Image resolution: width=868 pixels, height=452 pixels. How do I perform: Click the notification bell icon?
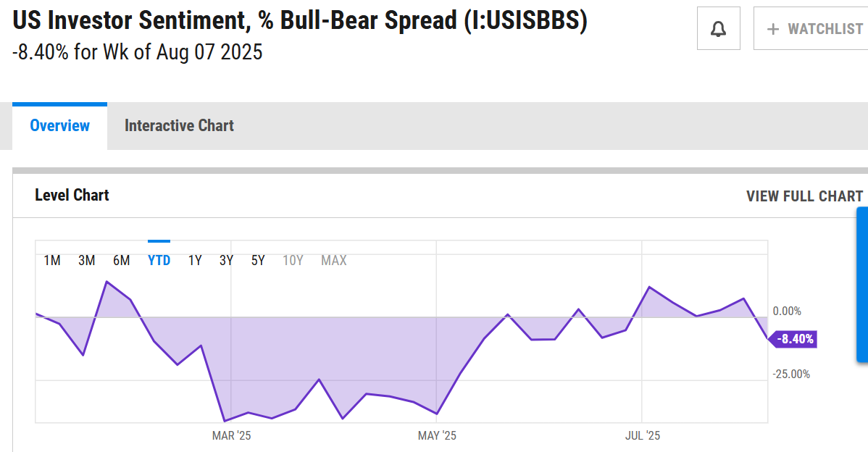[718, 28]
